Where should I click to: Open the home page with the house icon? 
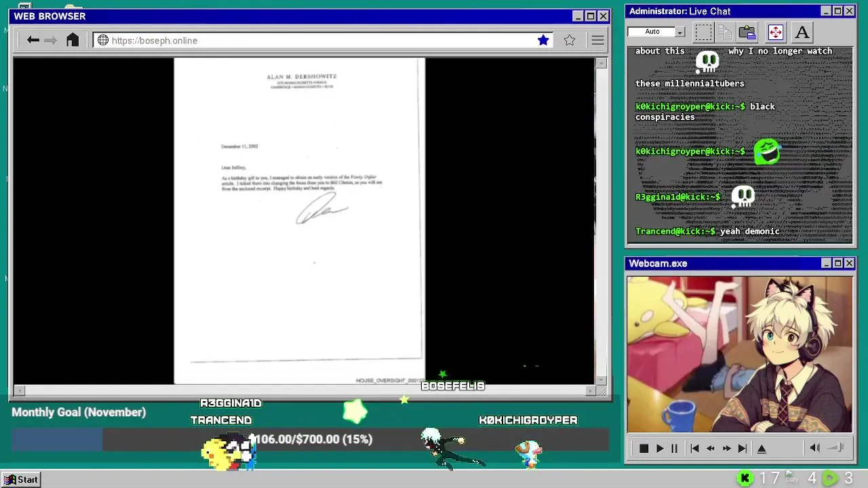pyautogui.click(x=73, y=40)
